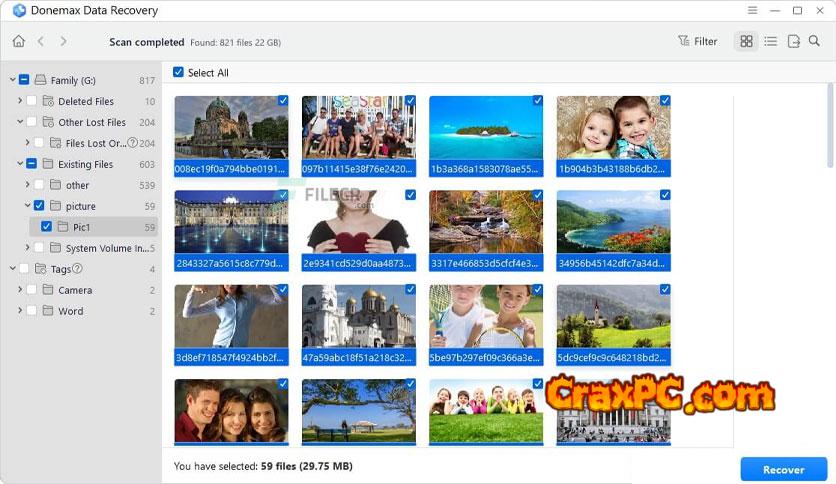Expand the Deleted Files node
836x484 pixels.
[x=20, y=101]
